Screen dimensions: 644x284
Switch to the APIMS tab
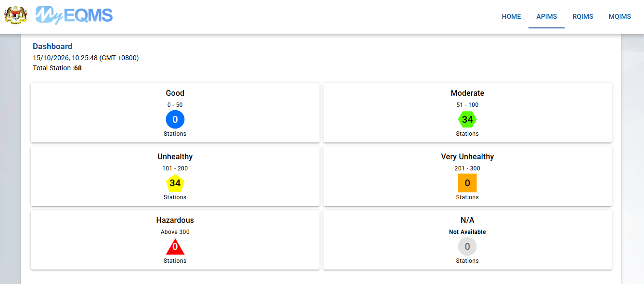547,16
